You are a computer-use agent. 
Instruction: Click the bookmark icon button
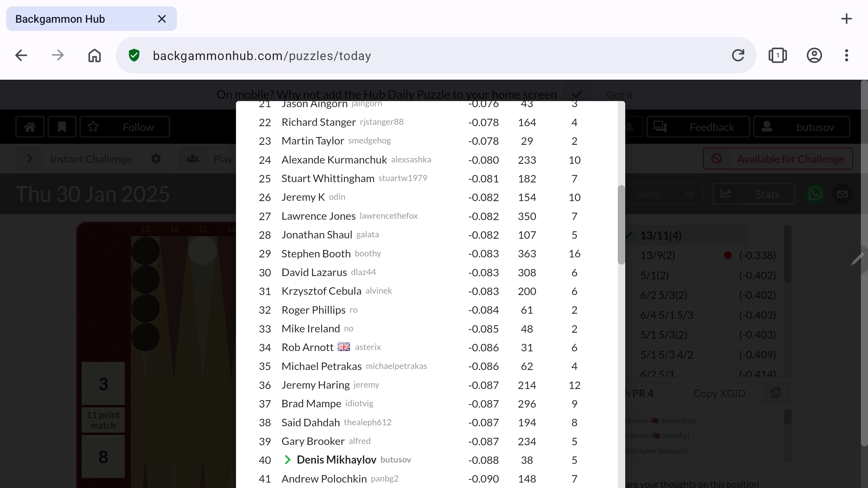pyautogui.click(x=62, y=127)
